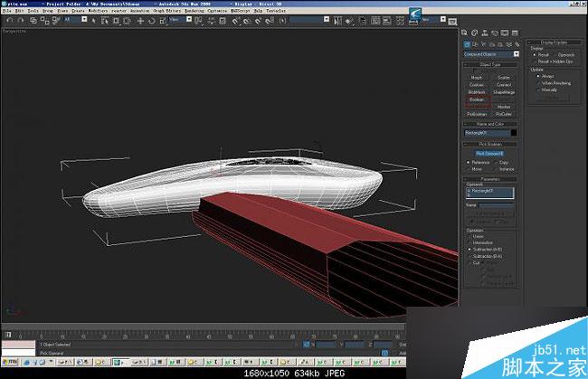The width and height of the screenshot is (588, 379).
Task: Click the ShapeMerge object type button
Action: click(504, 92)
